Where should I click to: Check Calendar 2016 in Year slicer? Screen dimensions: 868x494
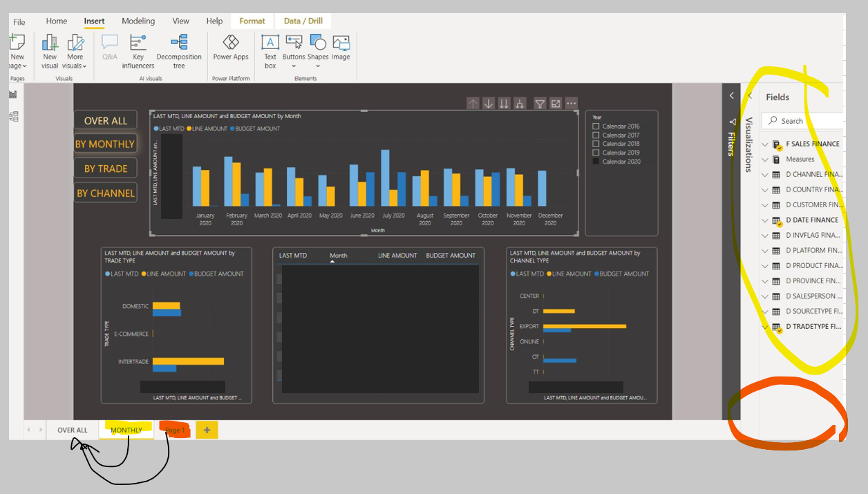[x=596, y=126]
